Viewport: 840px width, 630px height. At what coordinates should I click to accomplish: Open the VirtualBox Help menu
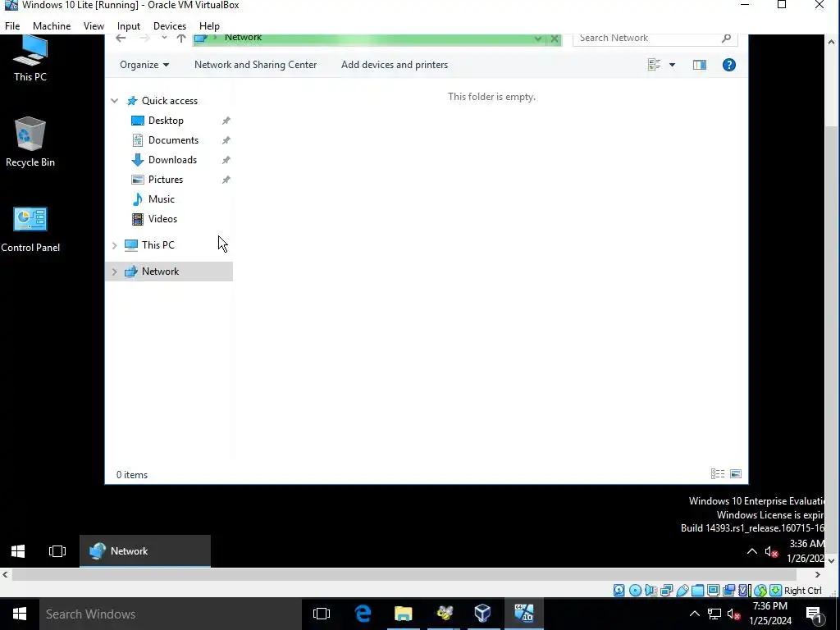click(209, 25)
